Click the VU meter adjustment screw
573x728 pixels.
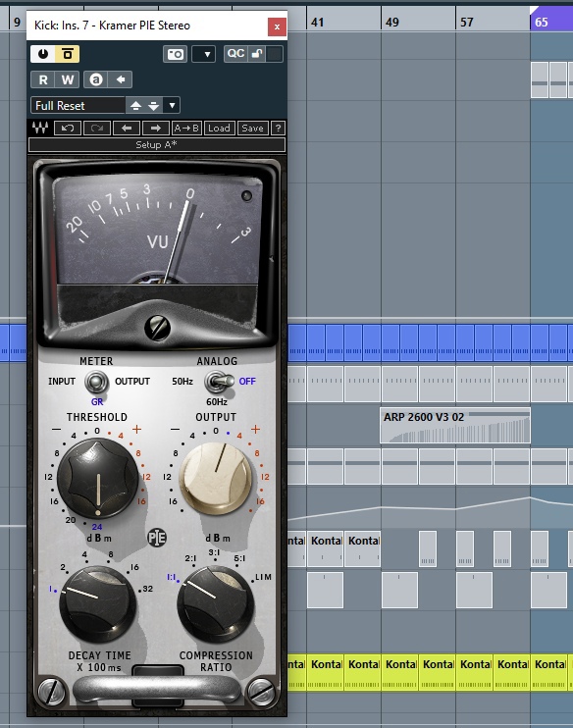coord(157,328)
